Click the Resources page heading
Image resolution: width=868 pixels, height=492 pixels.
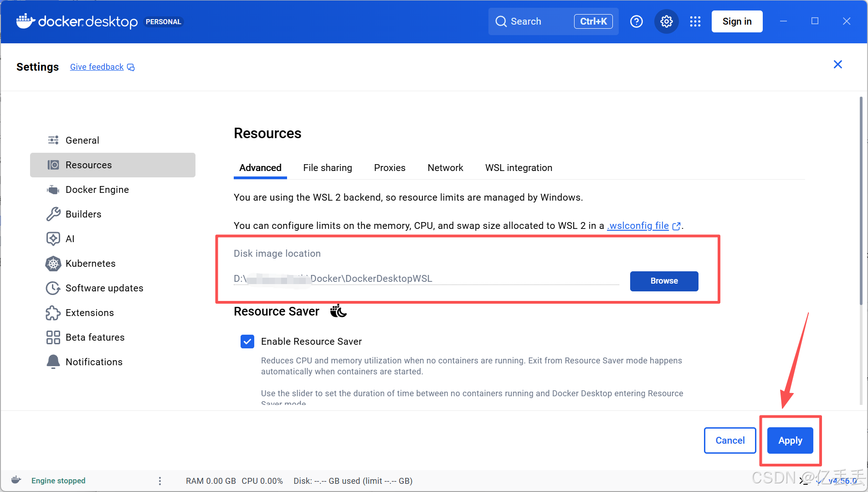(x=267, y=133)
